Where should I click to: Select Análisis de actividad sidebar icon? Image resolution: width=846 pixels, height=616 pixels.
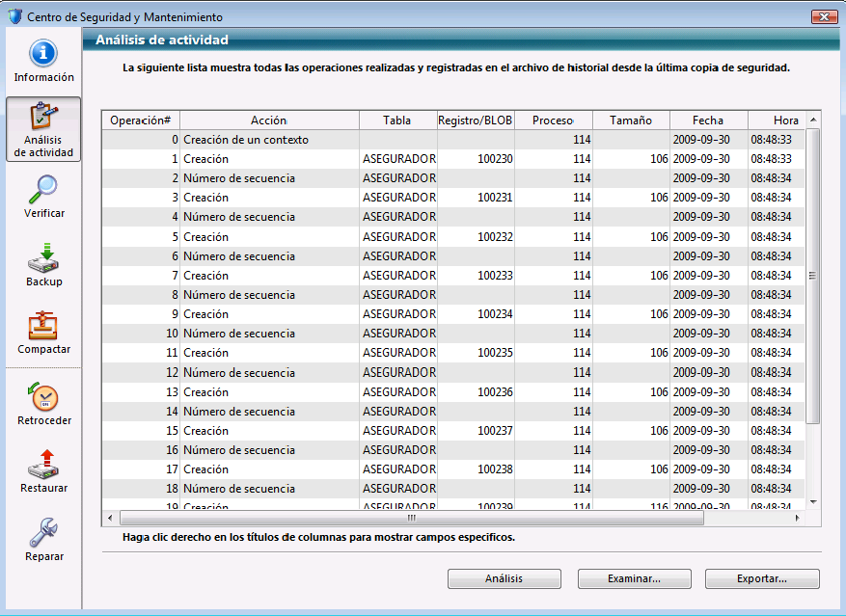pos(43,118)
